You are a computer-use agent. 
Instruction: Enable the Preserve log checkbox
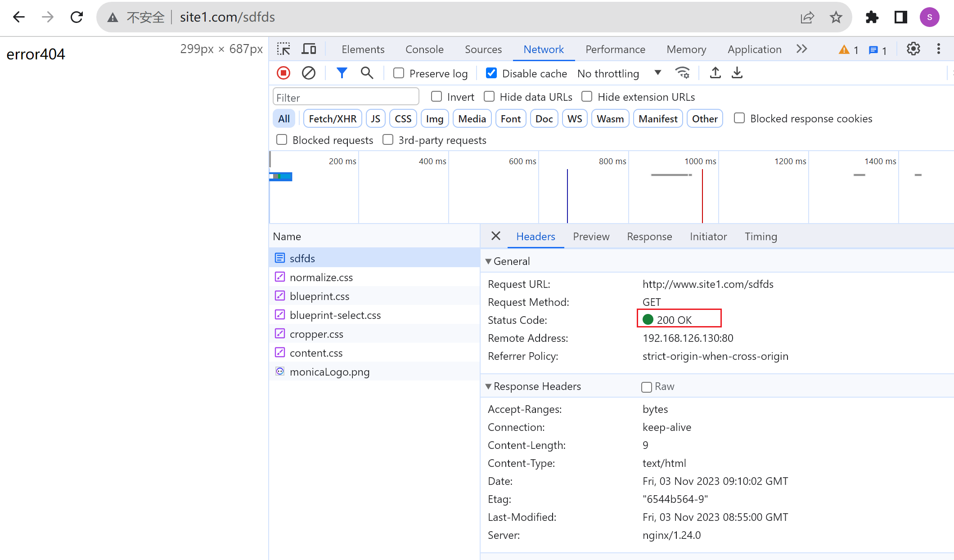click(399, 73)
